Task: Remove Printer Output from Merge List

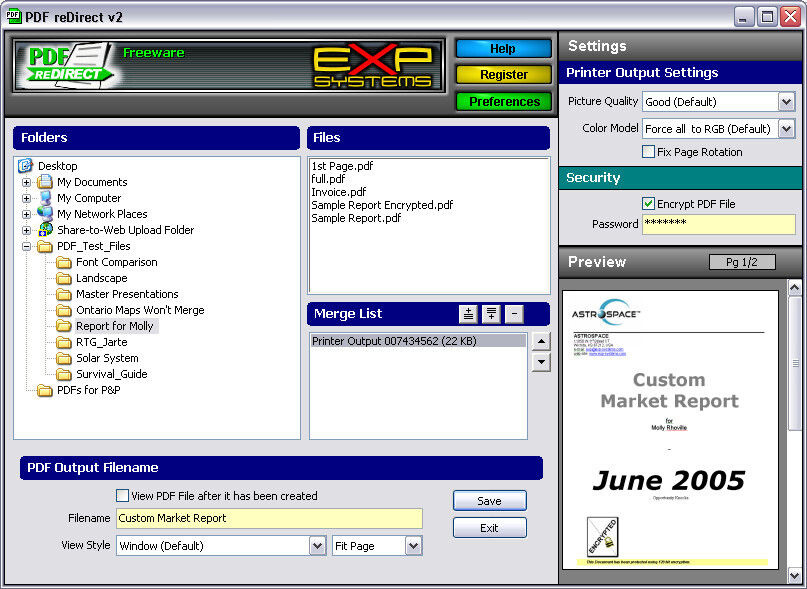Action: coord(514,313)
